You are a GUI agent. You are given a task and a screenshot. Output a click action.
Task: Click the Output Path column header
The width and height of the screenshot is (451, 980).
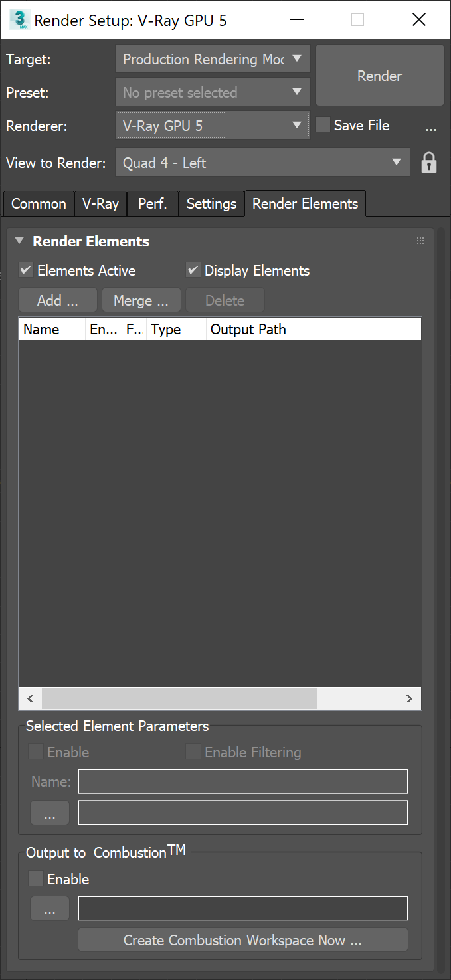pos(248,328)
